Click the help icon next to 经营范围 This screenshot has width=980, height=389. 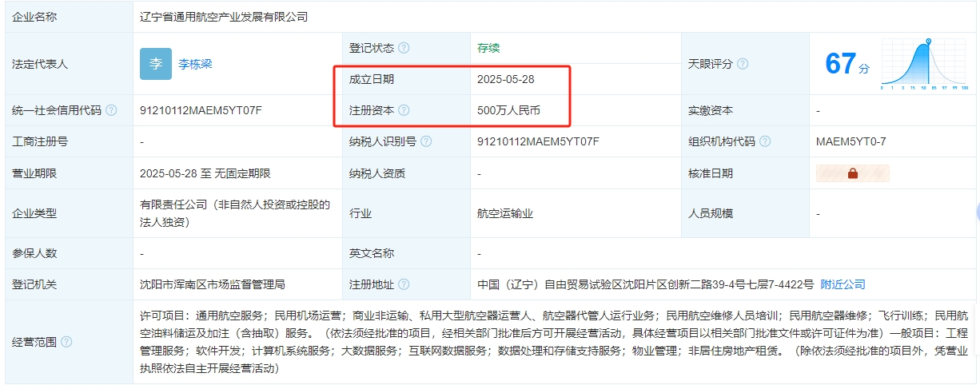[66, 342]
